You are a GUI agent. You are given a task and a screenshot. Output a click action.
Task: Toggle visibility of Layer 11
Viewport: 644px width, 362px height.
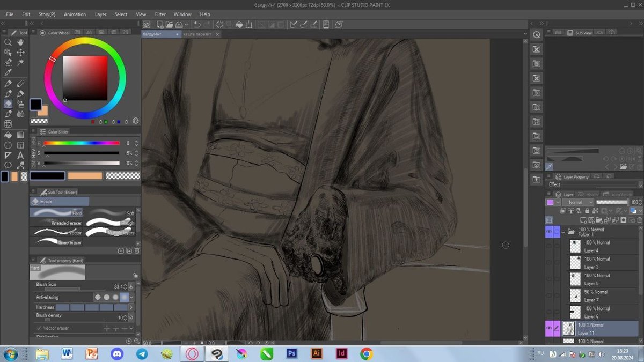point(548,328)
